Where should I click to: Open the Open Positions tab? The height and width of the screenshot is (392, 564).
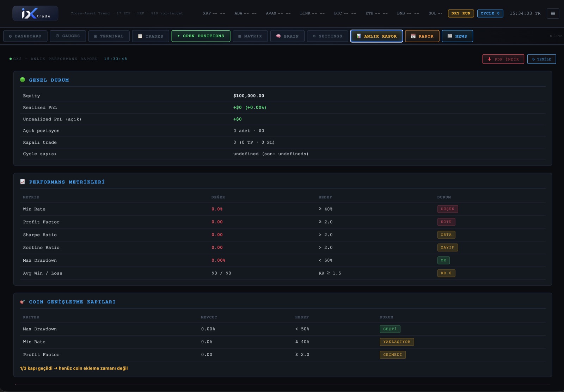click(x=201, y=36)
